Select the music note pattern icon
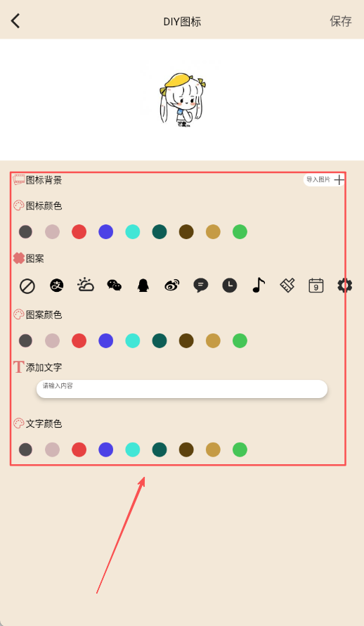This screenshot has height=626, width=364. (259, 286)
